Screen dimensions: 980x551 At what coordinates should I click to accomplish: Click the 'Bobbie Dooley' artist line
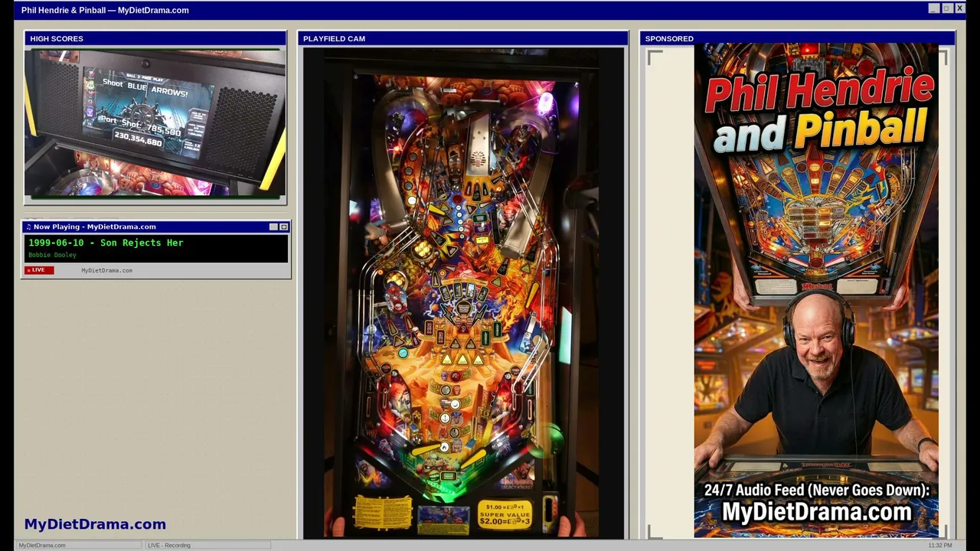tap(52, 255)
